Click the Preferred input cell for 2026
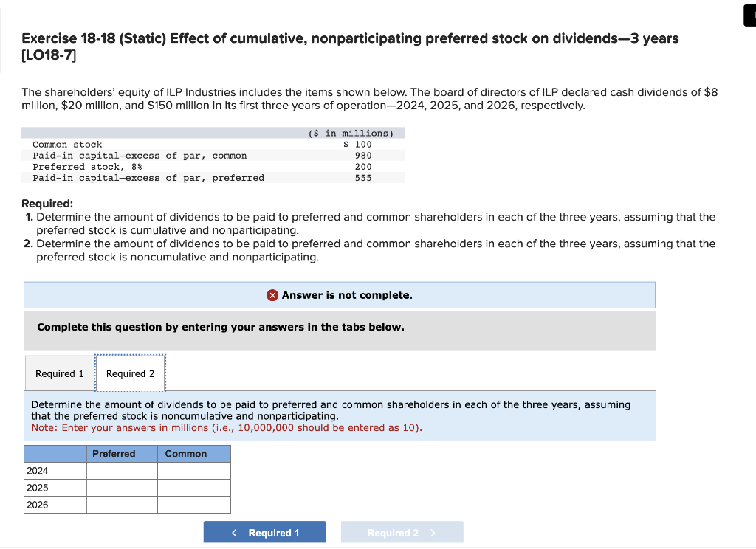The image size is (756, 549). click(122, 505)
